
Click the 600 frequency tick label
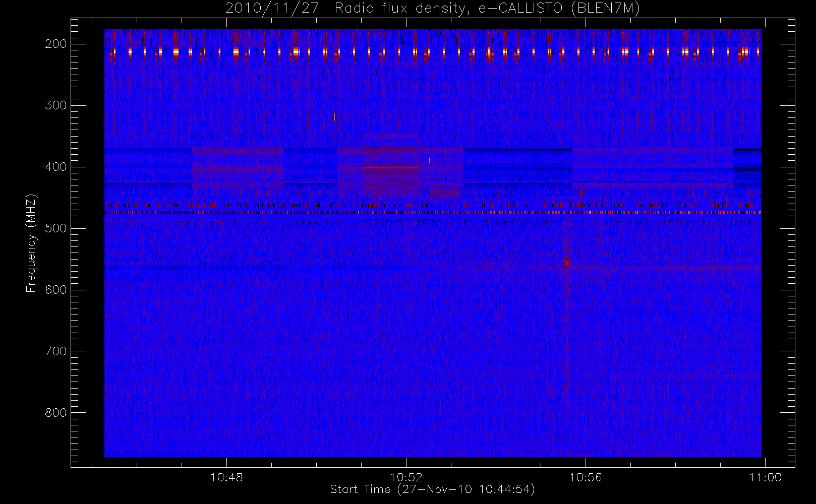(56, 290)
